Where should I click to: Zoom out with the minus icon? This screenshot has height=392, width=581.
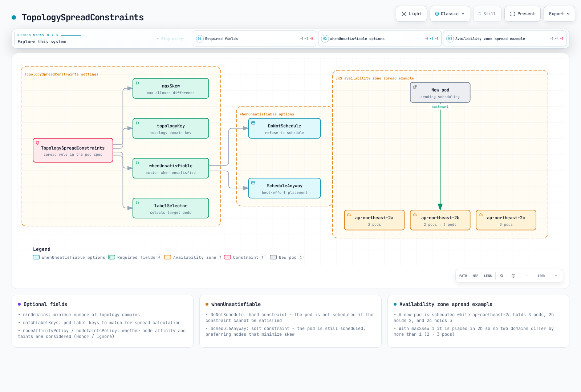coord(527,276)
